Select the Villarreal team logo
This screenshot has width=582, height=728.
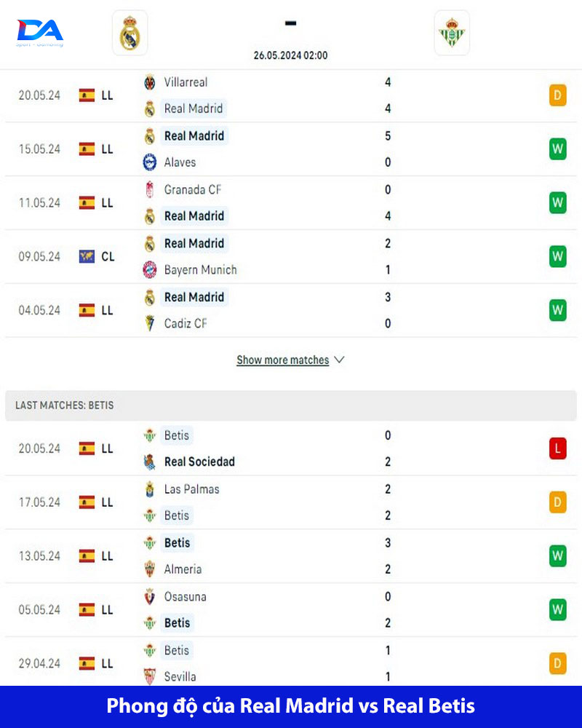pos(150,82)
